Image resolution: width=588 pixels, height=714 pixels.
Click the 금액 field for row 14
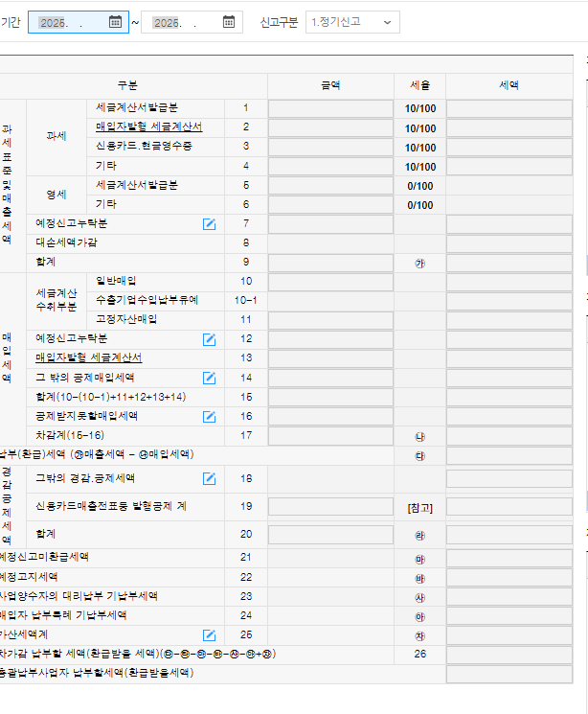tap(330, 378)
